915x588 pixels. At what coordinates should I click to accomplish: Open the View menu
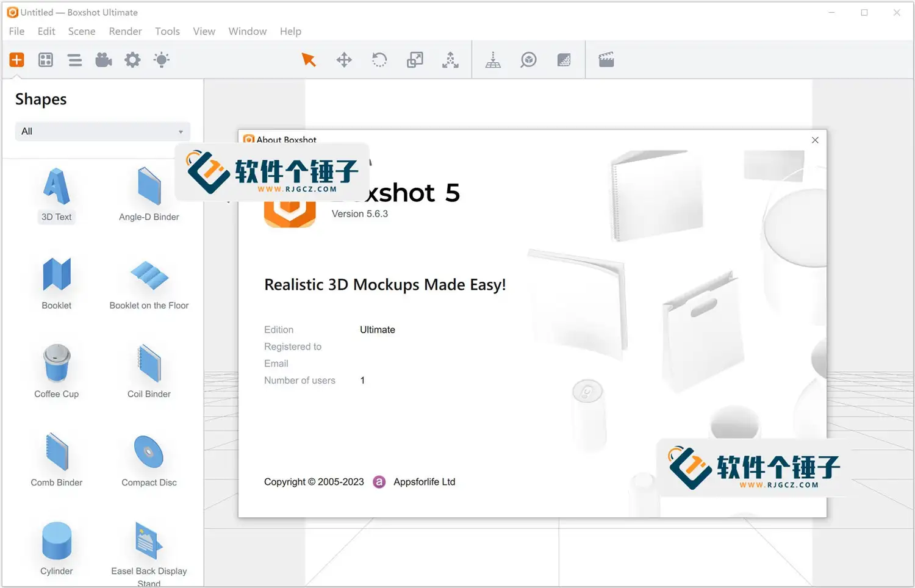204,31
